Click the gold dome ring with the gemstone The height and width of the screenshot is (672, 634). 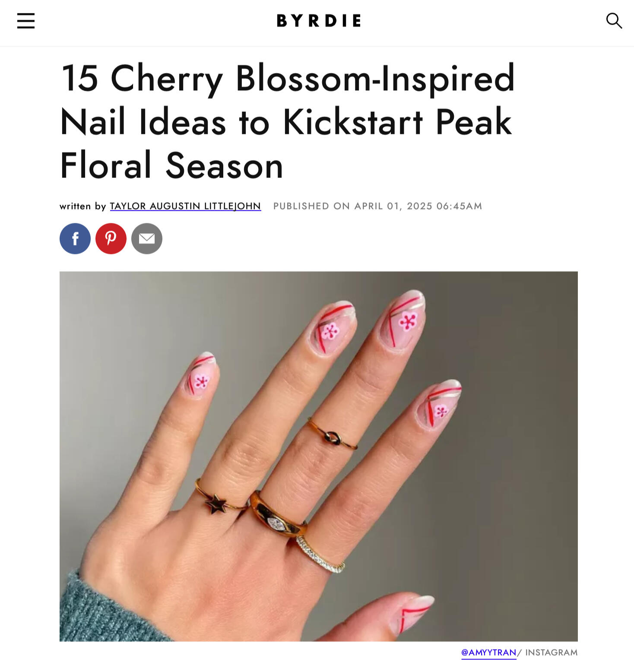tap(277, 520)
